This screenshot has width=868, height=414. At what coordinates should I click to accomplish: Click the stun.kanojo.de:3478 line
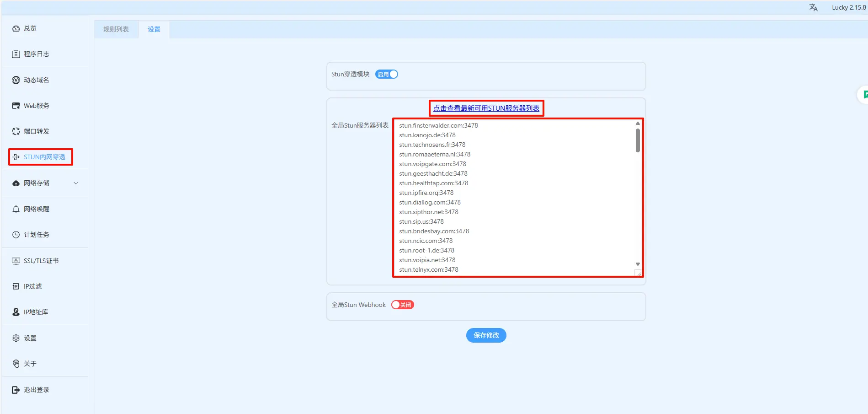[x=427, y=135]
